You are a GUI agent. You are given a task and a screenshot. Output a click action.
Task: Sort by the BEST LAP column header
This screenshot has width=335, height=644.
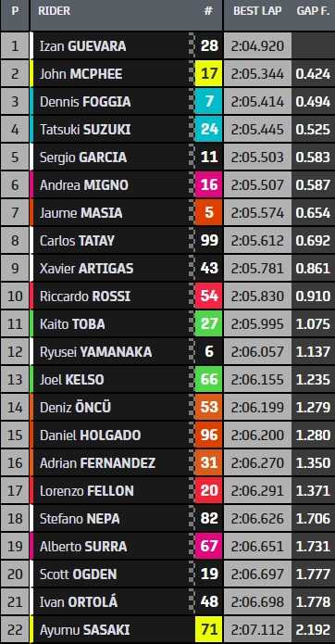tap(257, 11)
